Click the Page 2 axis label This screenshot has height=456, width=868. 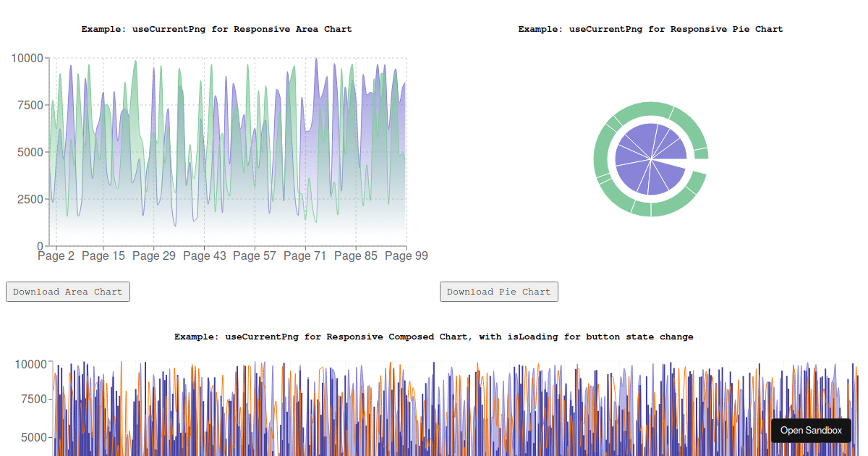56,256
